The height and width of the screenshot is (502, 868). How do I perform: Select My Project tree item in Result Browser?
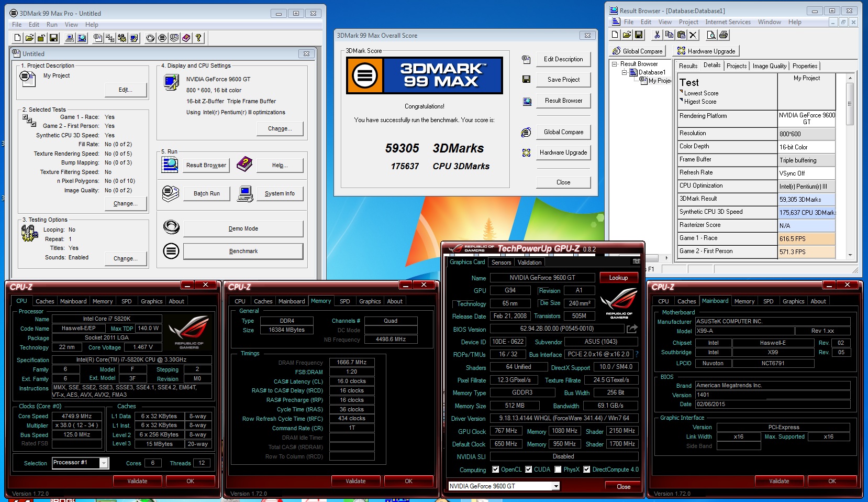click(660, 81)
